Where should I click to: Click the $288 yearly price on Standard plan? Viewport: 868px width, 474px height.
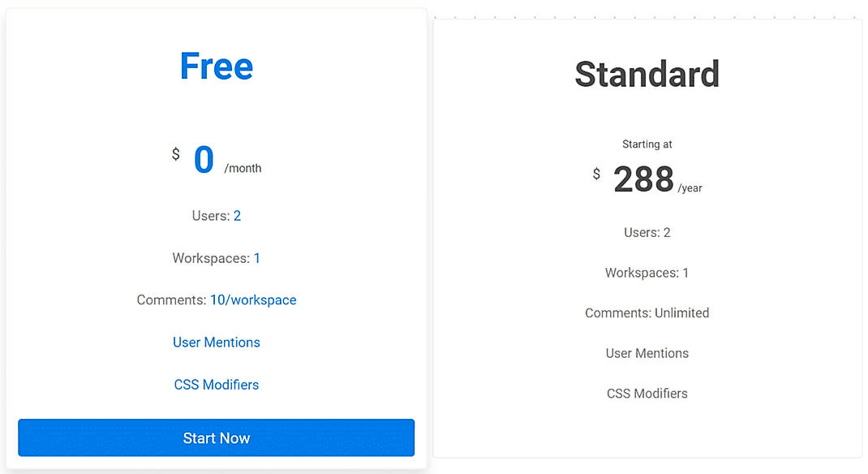pos(645,179)
